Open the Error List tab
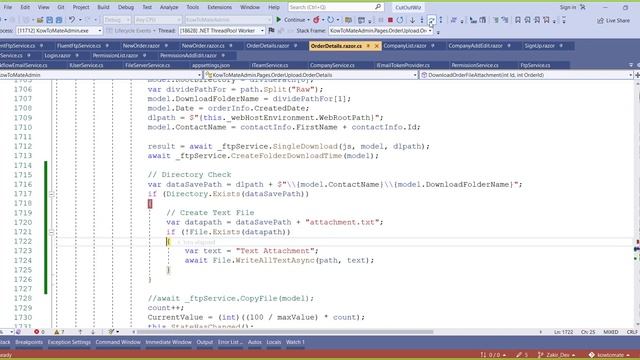Image resolution: width=640 pixels, height=360 pixels. (x=230, y=342)
